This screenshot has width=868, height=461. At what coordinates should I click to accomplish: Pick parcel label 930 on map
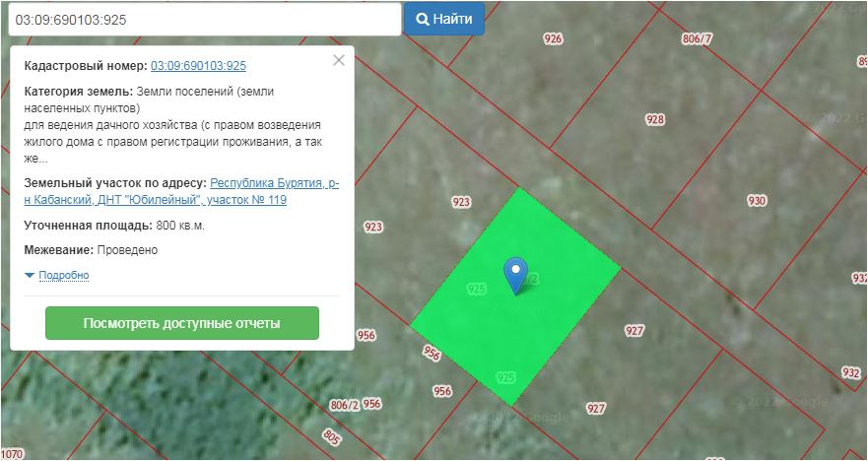click(x=757, y=200)
